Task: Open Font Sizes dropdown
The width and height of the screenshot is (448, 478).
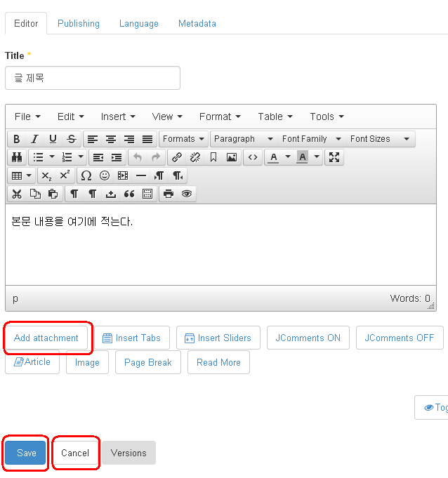Action: (x=380, y=139)
